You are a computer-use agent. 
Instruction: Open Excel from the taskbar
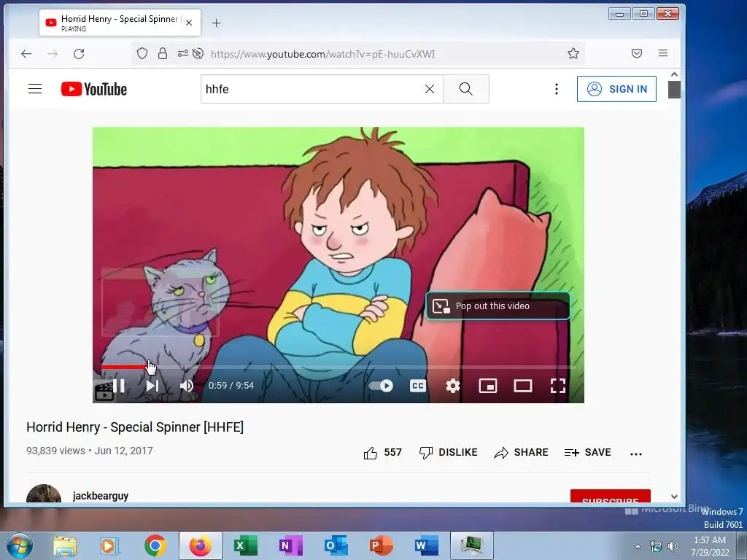click(245, 545)
